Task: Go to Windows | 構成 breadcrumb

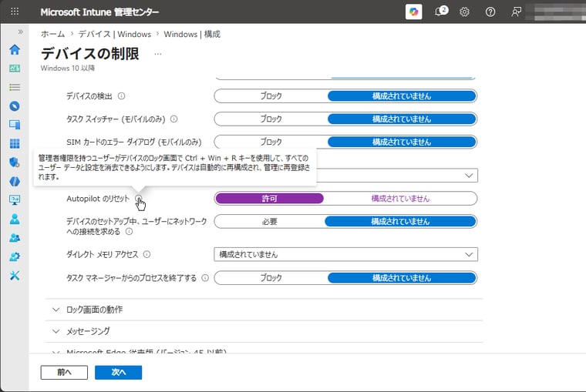Action: tap(192, 35)
